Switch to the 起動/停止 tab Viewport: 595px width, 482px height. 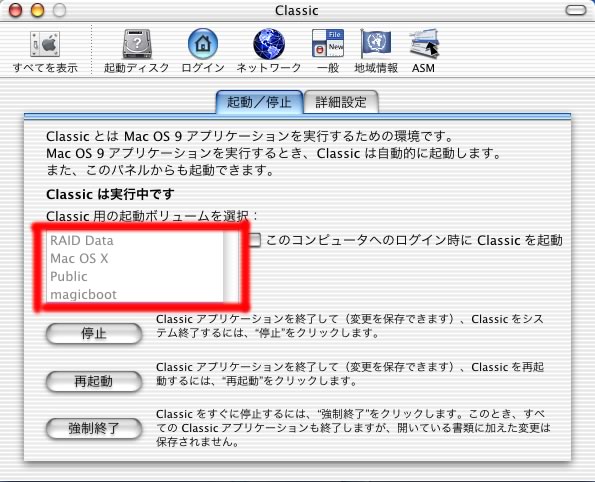tap(259, 102)
